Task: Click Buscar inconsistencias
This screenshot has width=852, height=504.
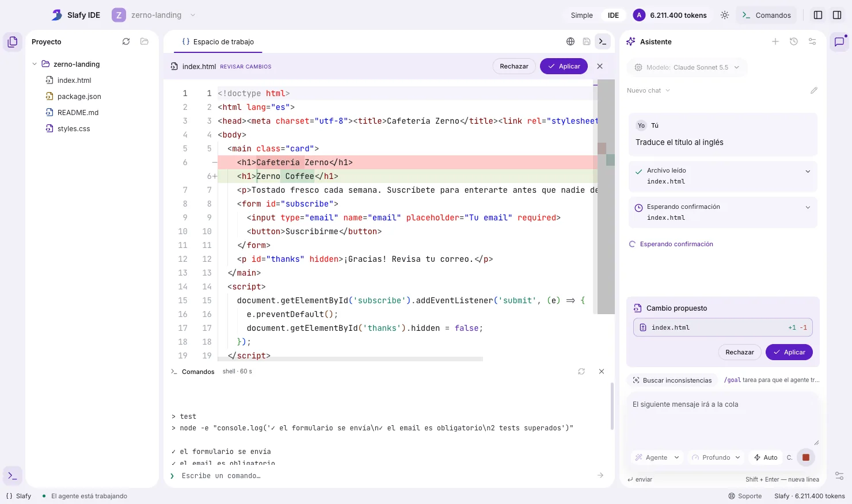Action: (672, 380)
